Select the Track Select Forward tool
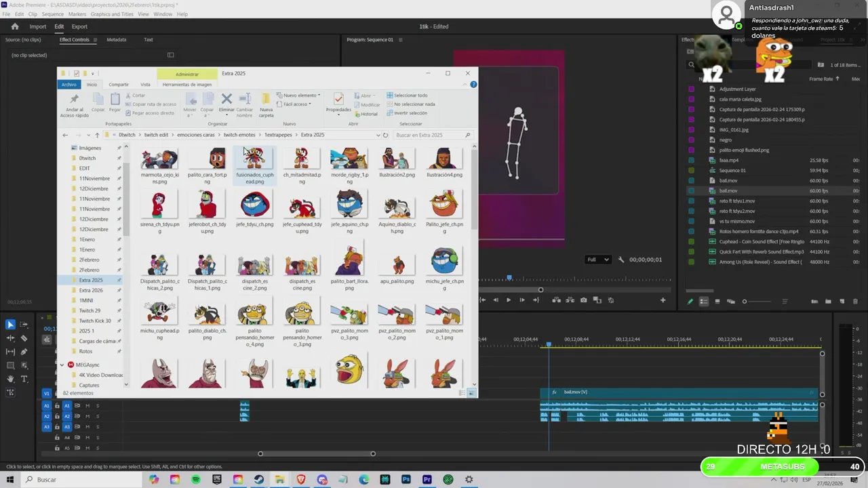The height and width of the screenshot is (488, 868). click(x=24, y=325)
